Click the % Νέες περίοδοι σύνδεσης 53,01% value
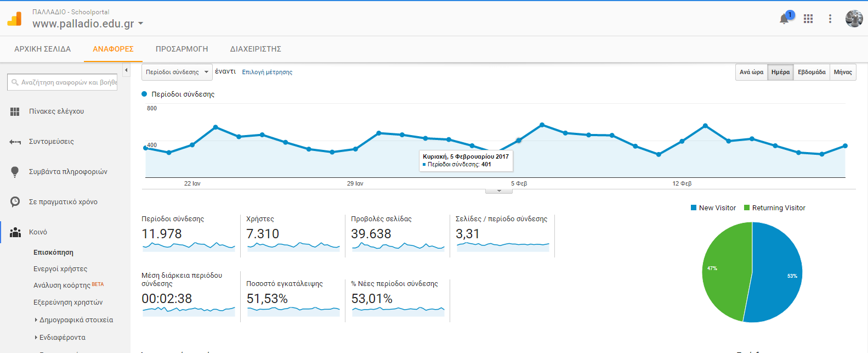Image resolution: width=868 pixels, height=353 pixels. coord(372,299)
